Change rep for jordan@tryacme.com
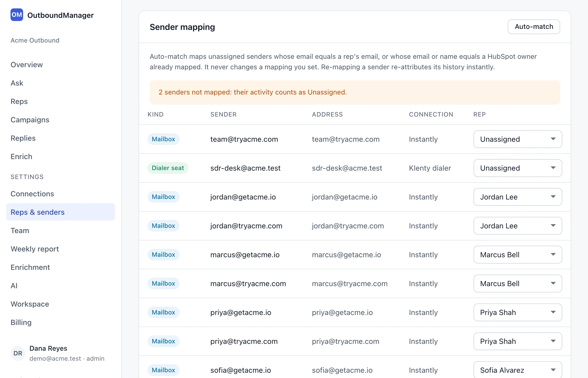This screenshot has width=588, height=378. tap(518, 226)
